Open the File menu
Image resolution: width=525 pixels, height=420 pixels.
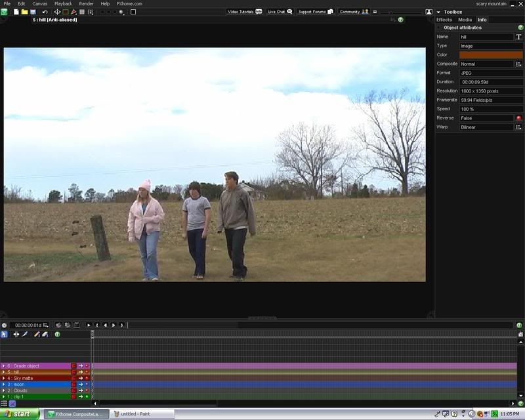click(x=7, y=4)
